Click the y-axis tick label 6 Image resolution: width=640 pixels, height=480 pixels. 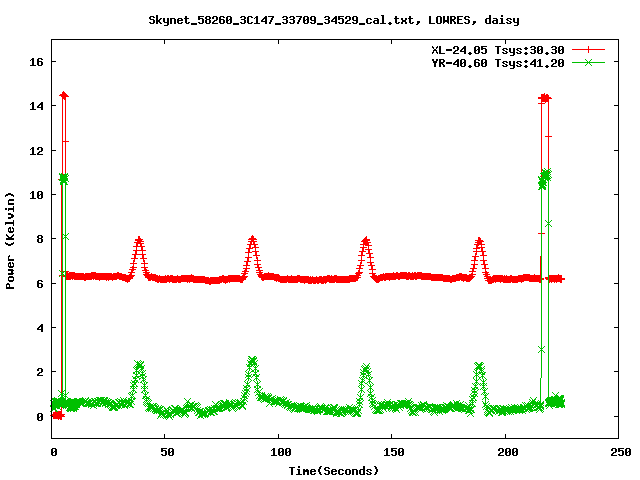pyautogui.click(x=40, y=284)
